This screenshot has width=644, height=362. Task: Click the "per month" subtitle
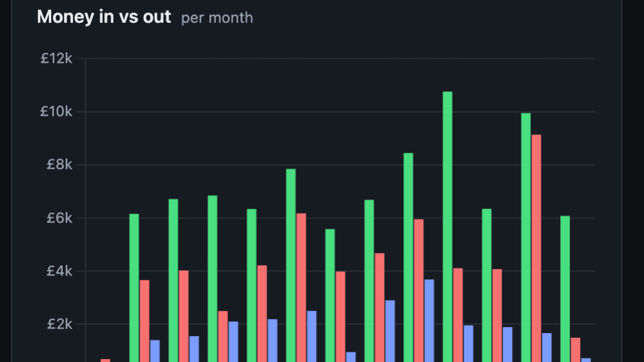click(x=217, y=17)
